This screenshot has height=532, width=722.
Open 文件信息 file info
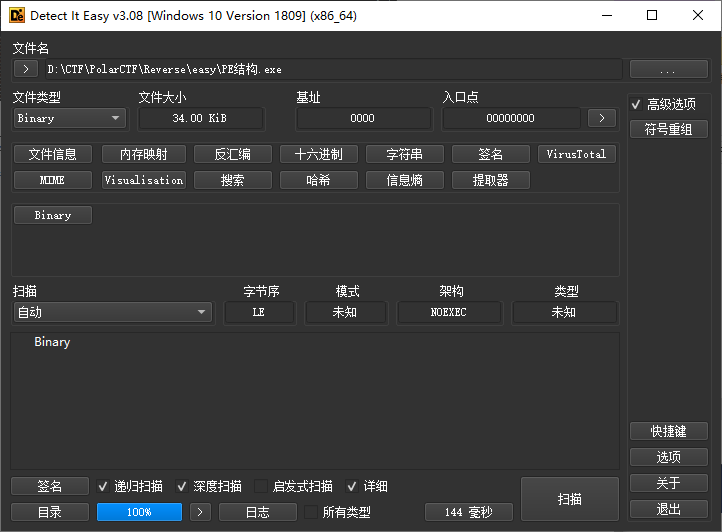(53, 154)
